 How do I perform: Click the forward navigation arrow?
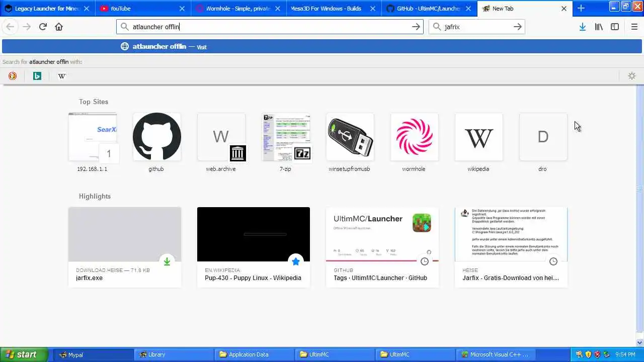[x=27, y=27]
